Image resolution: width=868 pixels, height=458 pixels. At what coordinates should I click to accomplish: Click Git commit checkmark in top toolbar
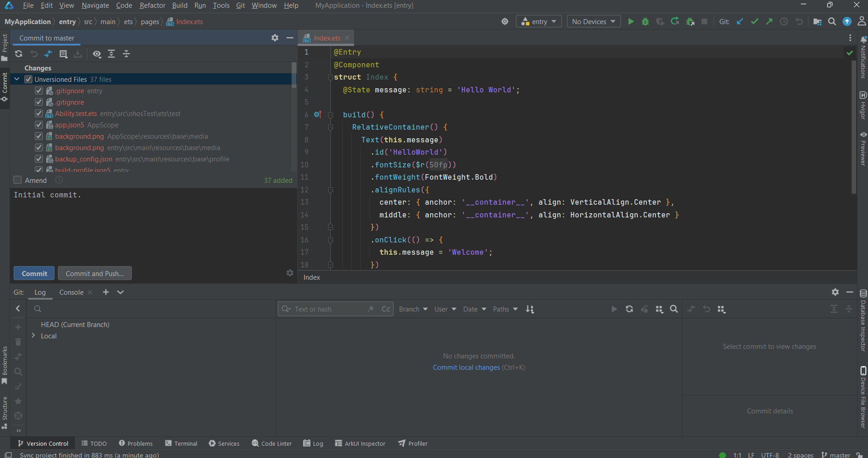754,21
